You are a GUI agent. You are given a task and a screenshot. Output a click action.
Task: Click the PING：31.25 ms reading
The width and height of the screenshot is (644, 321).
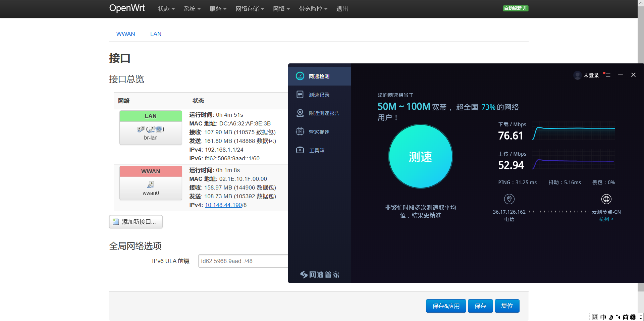click(517, 182)
